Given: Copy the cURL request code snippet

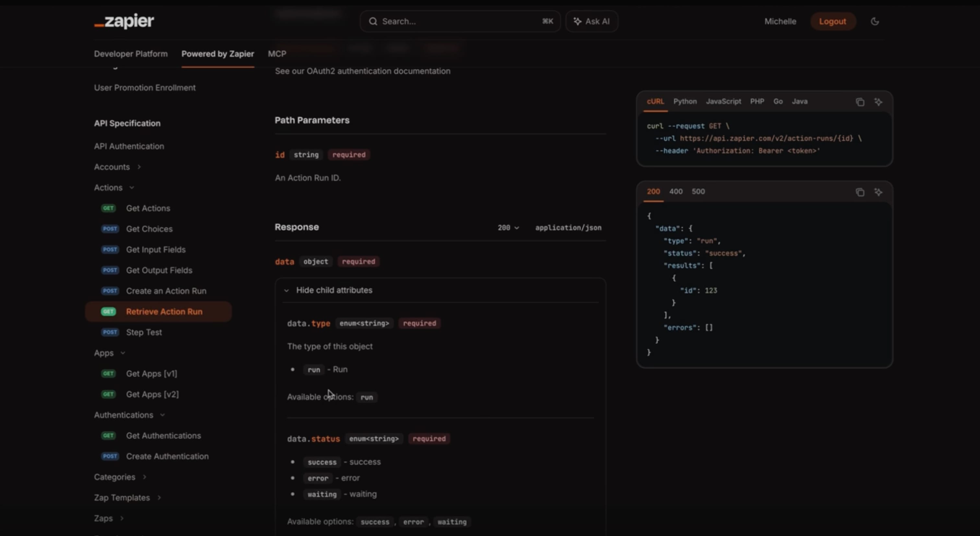Looking at the screenshot, I should (x=860, y=102).
